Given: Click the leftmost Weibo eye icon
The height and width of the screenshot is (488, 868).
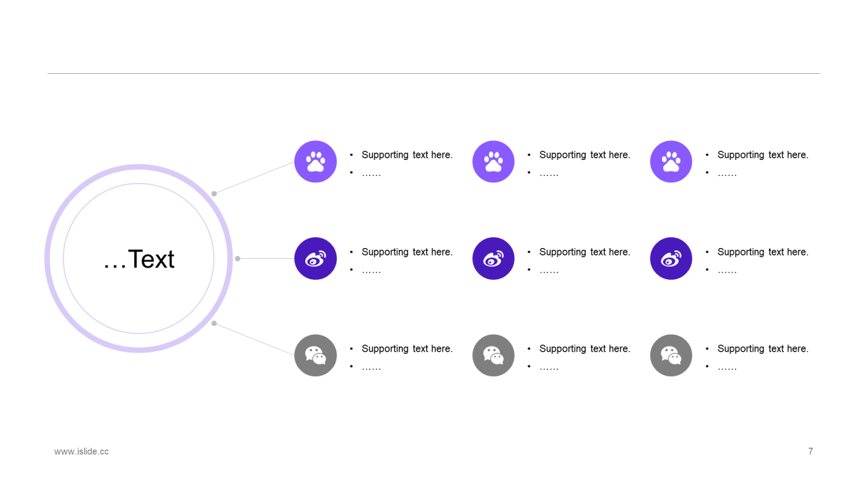Looking at the screenshot, I should 315,258.
